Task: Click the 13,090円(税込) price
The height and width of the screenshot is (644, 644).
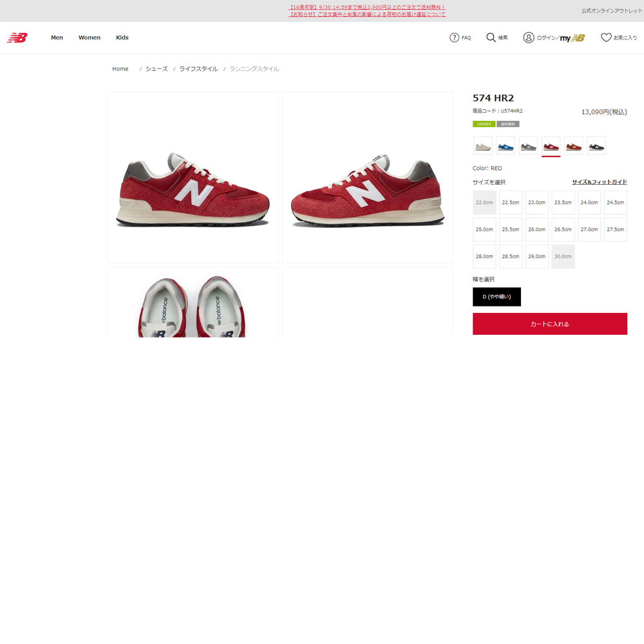Action: click(604, 111)
